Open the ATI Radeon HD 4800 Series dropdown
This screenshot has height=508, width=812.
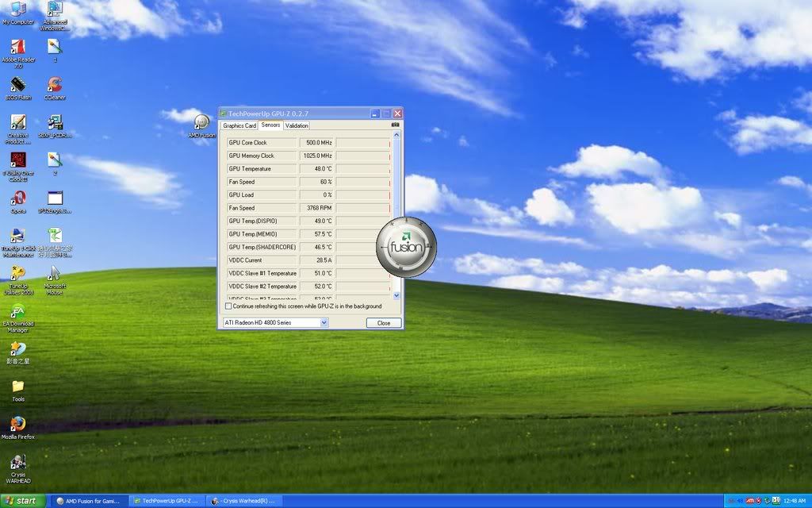(323, 322)
